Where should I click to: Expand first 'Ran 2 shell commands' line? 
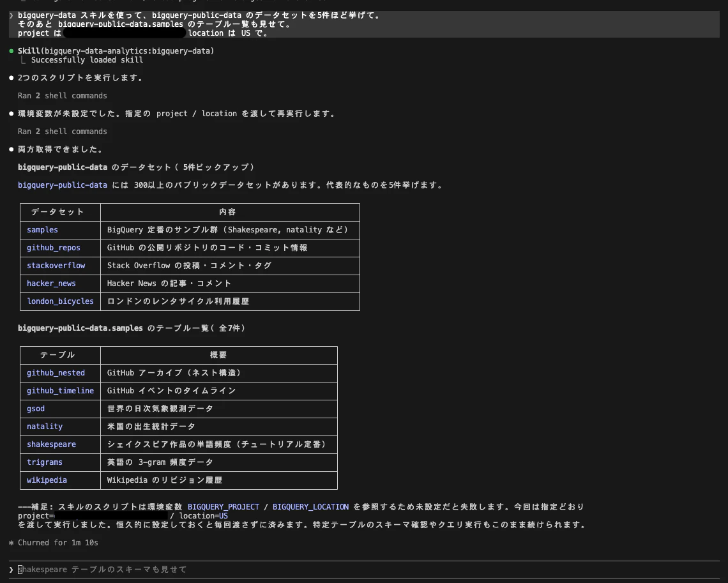tap(62, 96)
